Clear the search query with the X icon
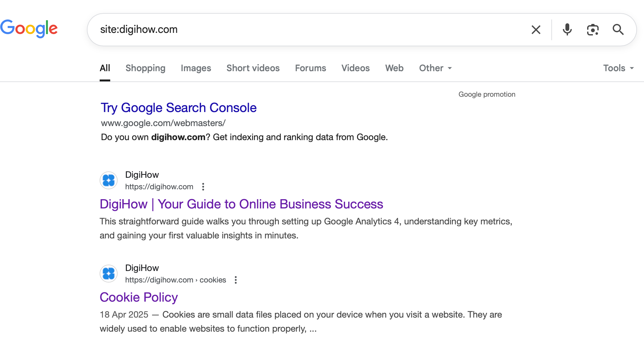Screen dimensions: 644x346 [x=536, y=29]
